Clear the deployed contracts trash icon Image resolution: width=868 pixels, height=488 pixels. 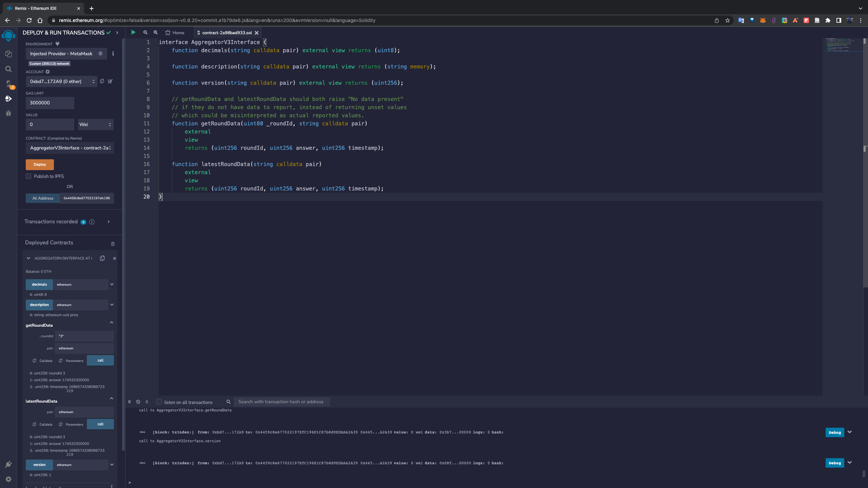click(113, 244)
